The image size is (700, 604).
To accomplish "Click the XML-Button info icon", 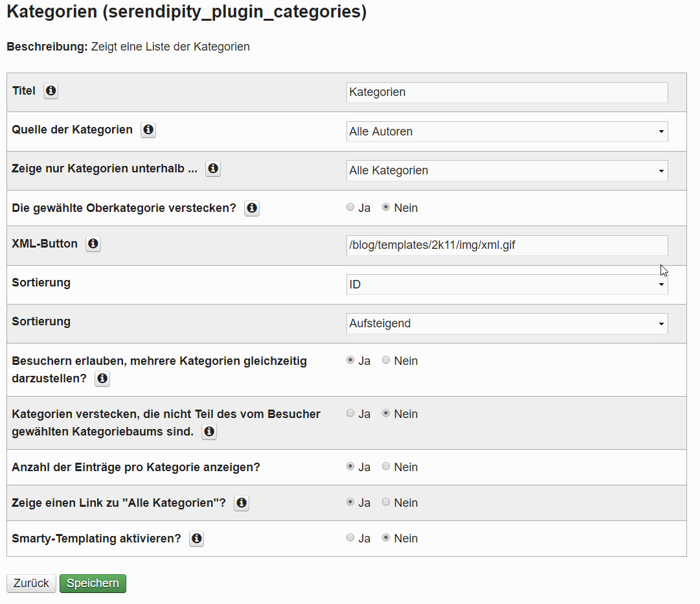I will (x=93, y=244).
